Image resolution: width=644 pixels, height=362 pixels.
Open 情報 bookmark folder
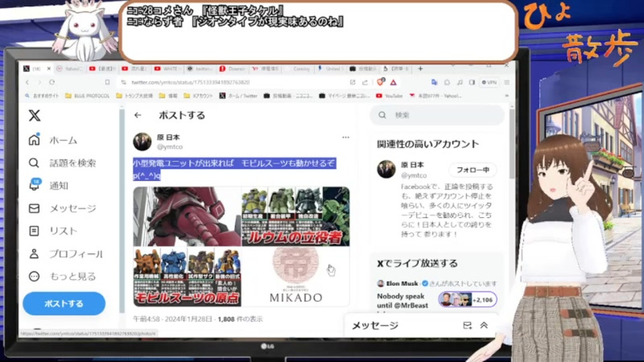[x=168, y=96]
